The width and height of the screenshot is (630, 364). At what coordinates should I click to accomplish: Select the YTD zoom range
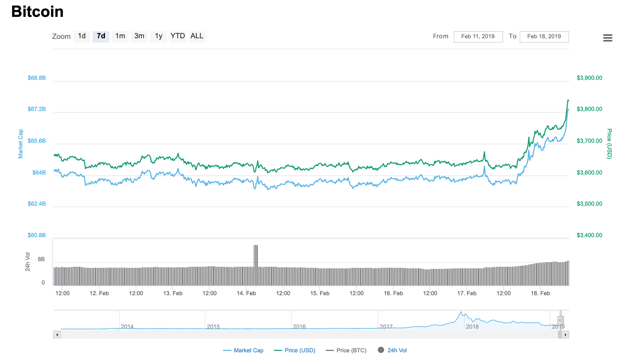[178, 36]
